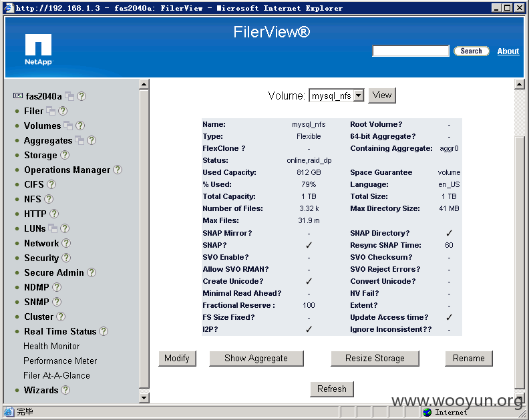
Task: Focus the search input field
Action: click(x=411, y=51)
